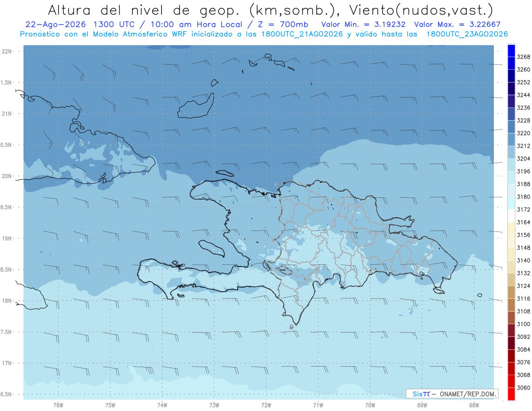Click the bright red bottom color scale segment
Screen dimensions: 532x411
pos(511,394)
